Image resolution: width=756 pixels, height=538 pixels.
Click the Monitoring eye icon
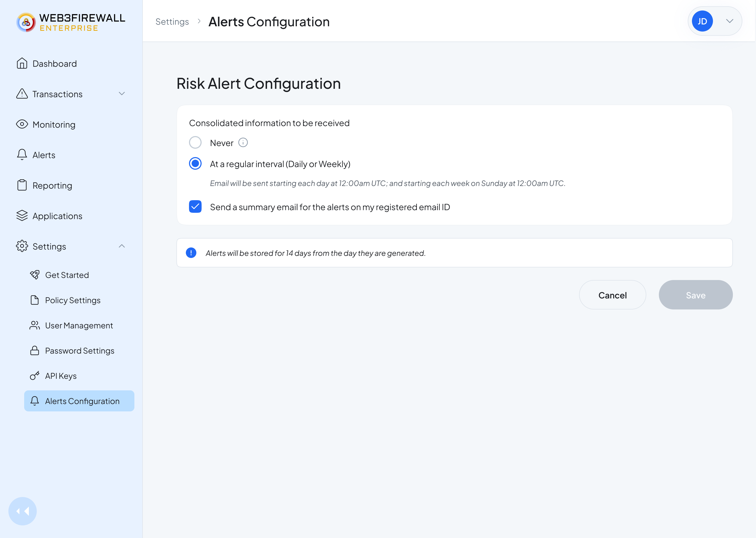pos(22,124)
